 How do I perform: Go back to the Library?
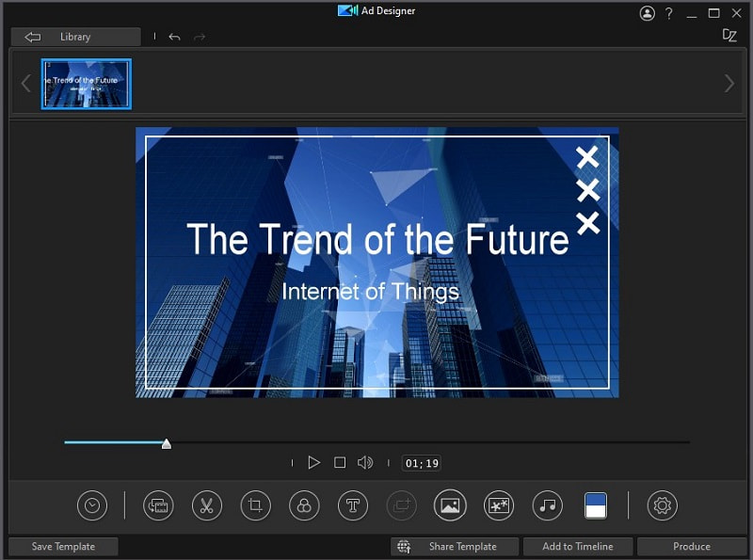(74, 37)
